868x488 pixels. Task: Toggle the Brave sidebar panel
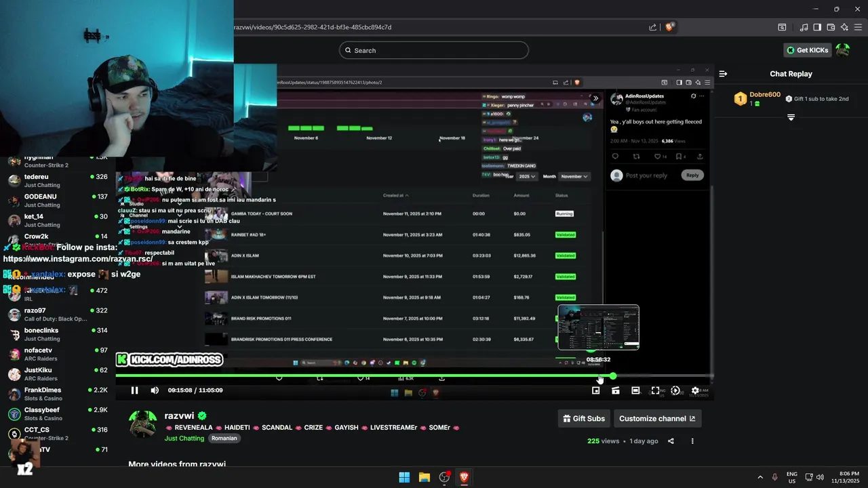click(817, 27)
